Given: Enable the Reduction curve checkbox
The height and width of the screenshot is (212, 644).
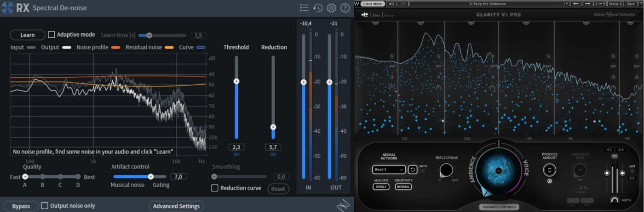Looking at the screenshot, I should (214, 188).
